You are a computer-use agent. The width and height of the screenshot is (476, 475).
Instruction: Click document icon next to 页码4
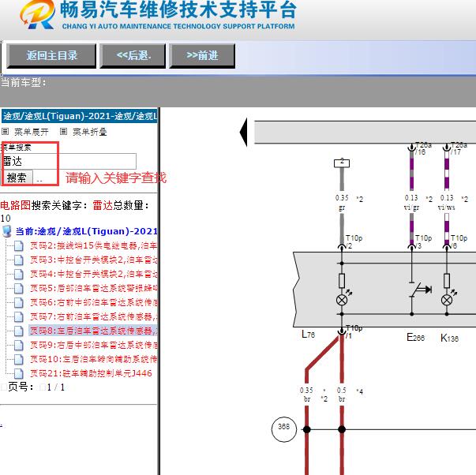click(18, 275)
